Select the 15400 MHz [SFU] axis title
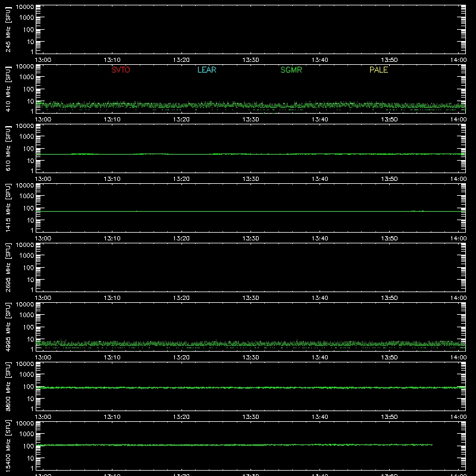This screenshot has width=476, height=476. pyautogui.click(x=8, y=446)
